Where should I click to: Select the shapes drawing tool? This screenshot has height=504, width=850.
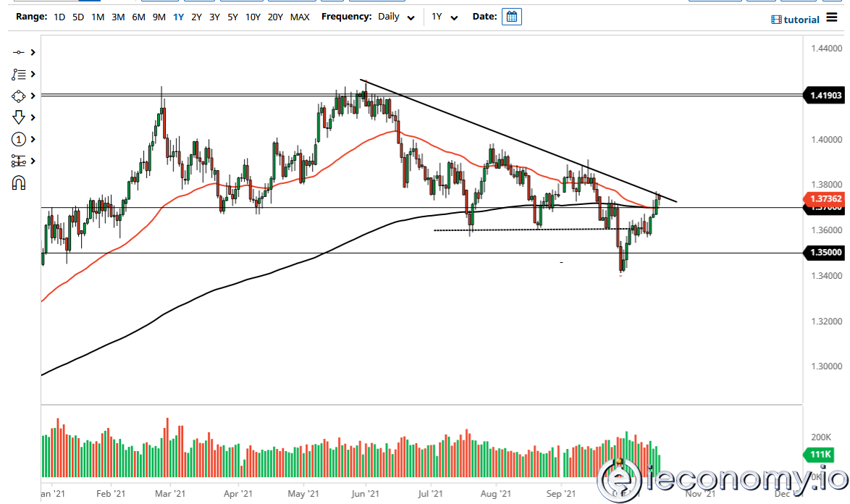pyautogui.click(x=18, y=96)
